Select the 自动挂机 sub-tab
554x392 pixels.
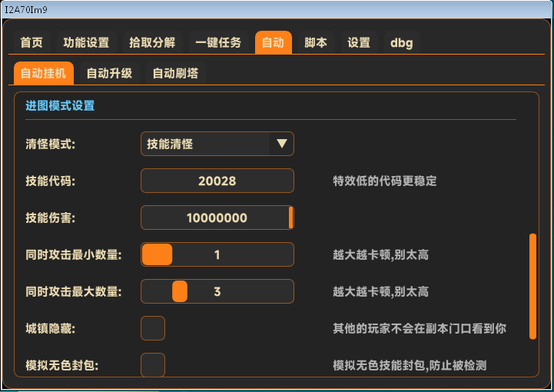click(x=44, y=74)
